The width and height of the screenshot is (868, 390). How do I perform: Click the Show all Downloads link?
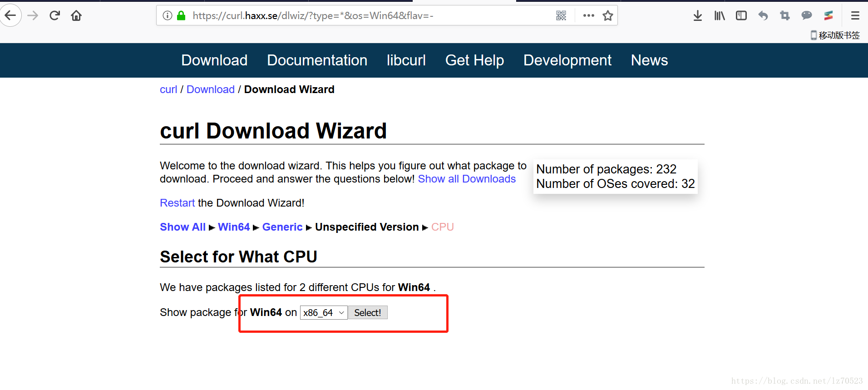(467, 179)
